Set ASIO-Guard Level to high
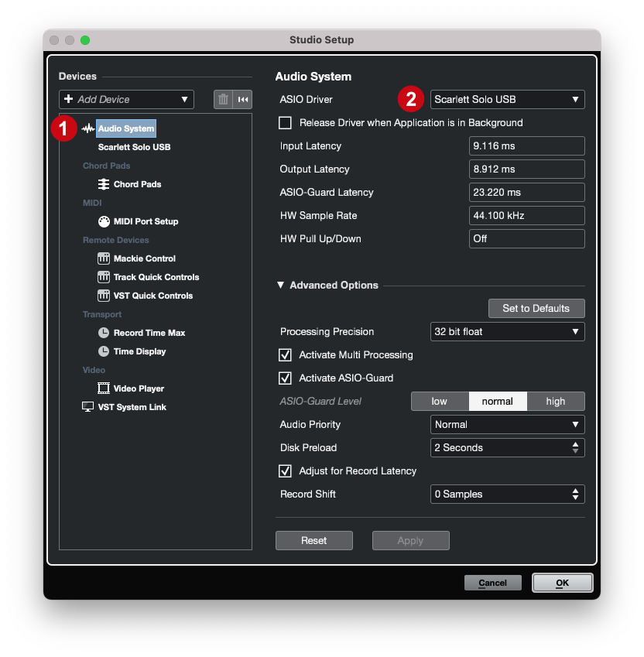The height and width of the screenshot is (657, 644). 556,402
